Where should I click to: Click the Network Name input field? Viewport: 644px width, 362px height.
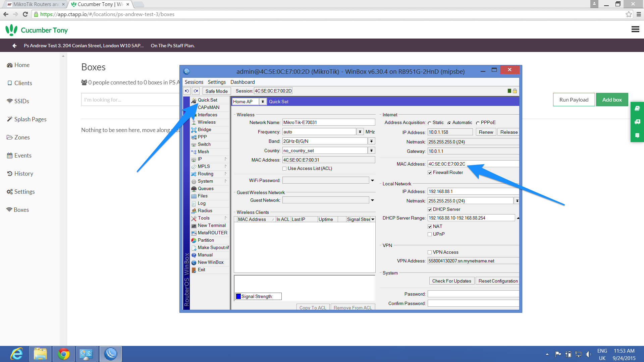click(329, 122)
